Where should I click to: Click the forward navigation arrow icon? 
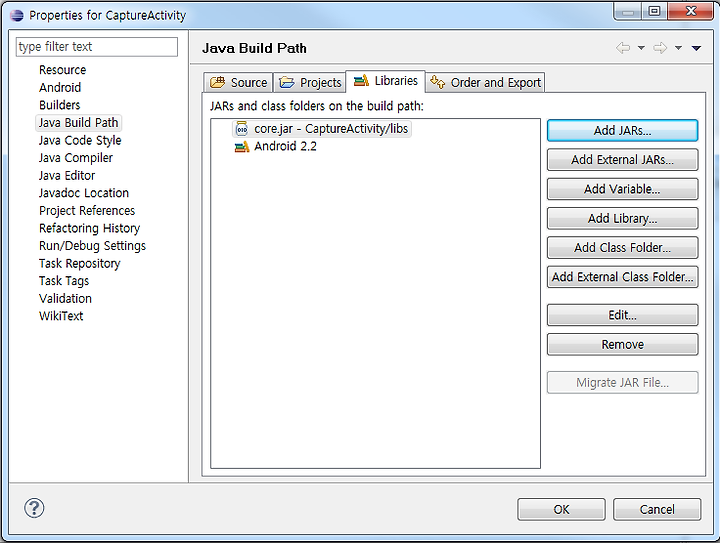coord(660,48)
